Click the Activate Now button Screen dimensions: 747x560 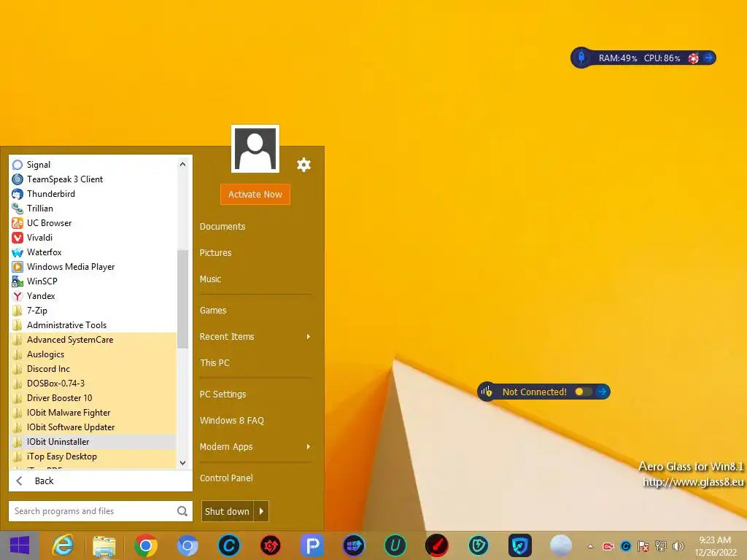tap(255, 194)
